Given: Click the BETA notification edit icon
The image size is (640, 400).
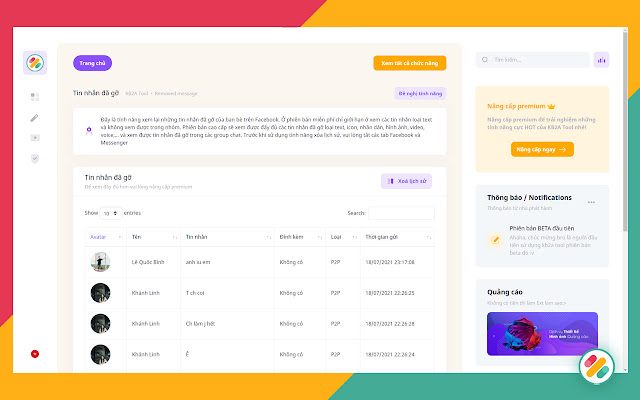Looking at the screenshot, I should tap(496, 240).
